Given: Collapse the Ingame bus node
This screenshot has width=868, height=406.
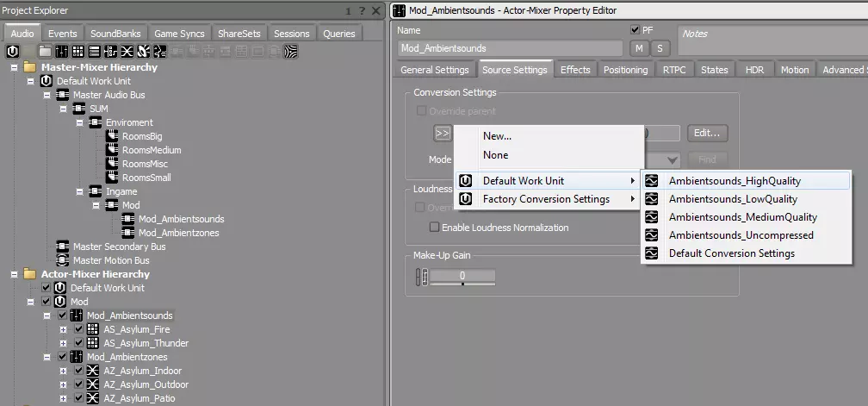Looking at the screenshot, I should tap(80, 191).
